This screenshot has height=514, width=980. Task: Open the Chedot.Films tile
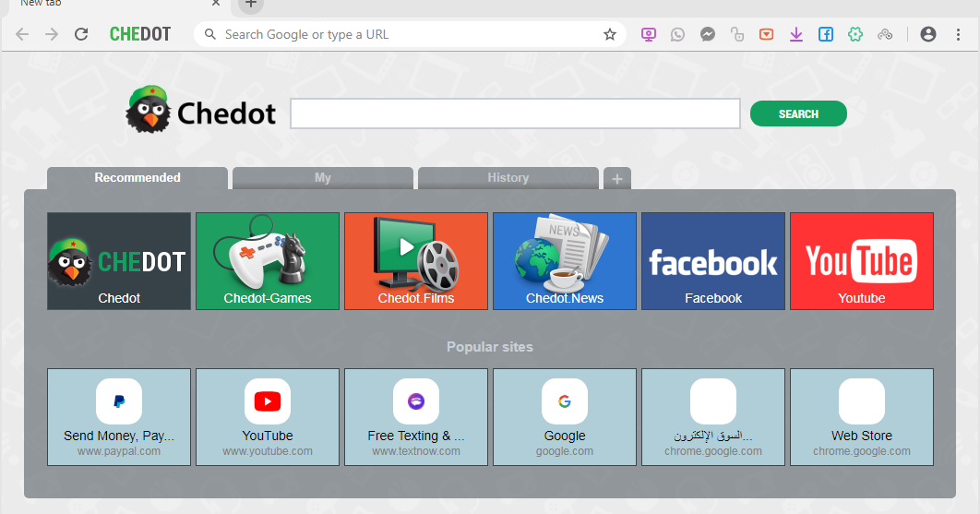pyautogui.click(x=416, y=261)
